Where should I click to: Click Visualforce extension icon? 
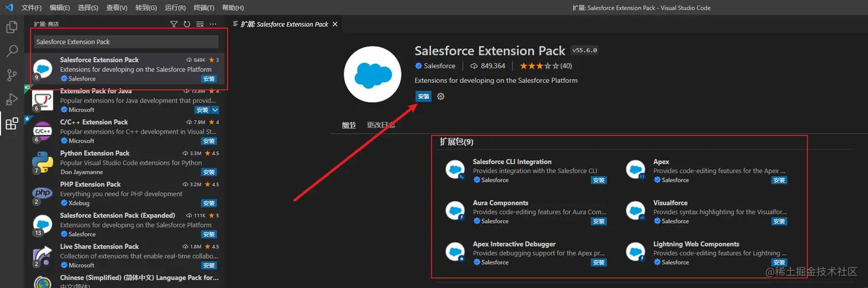click(635, 211)
